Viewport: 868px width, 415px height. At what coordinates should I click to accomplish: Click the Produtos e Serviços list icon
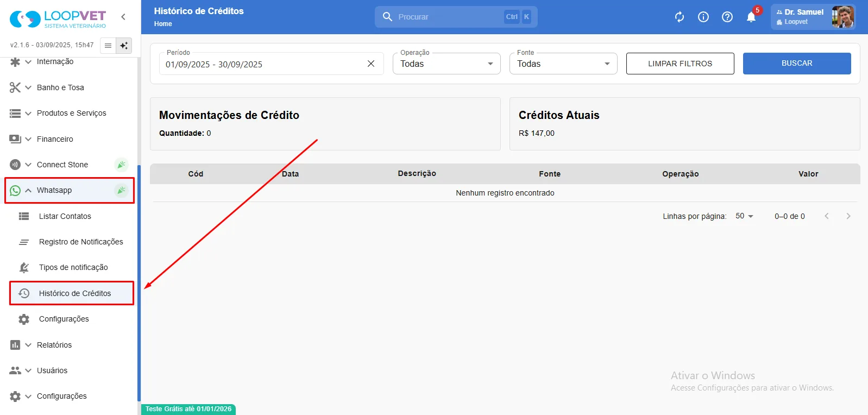click(x=15, y=114)
